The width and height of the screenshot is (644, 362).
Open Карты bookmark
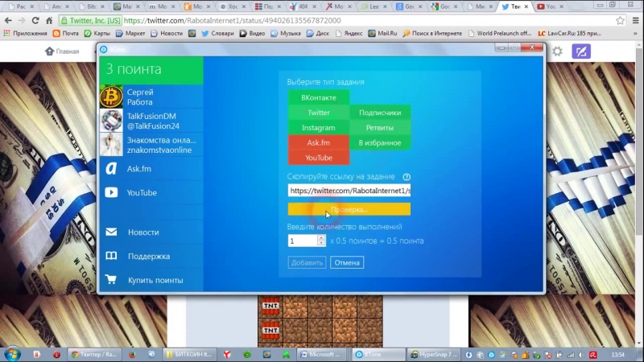click(97, 33)
